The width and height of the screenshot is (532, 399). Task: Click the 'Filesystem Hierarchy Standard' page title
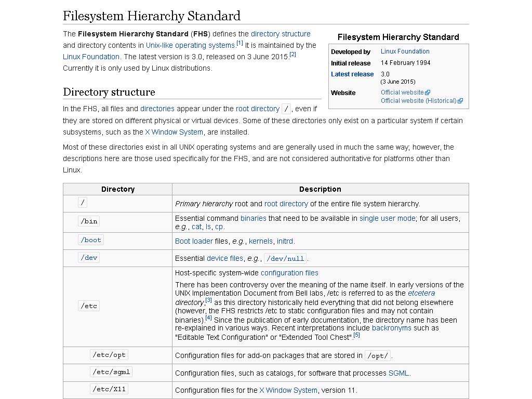[152, 16]
